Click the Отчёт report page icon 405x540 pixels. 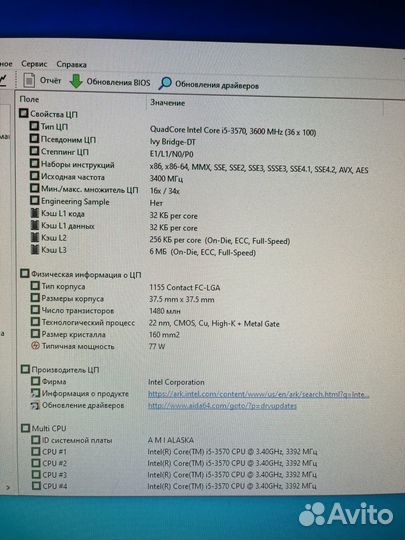[x=29, y=81]
